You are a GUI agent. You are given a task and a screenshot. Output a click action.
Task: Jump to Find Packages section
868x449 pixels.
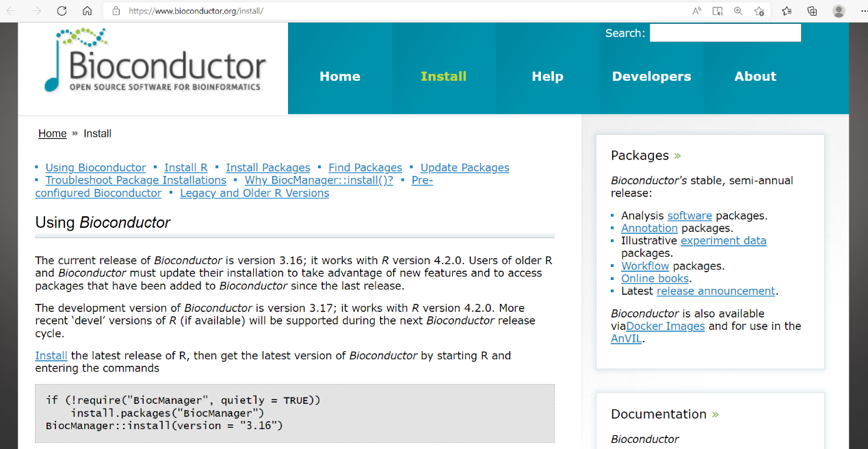[x=365, y=168]
